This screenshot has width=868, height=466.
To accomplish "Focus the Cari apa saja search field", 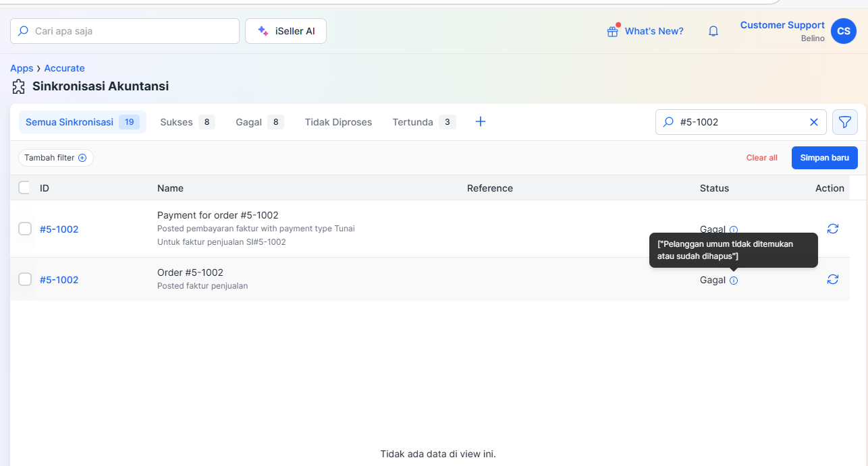I will point(125,31).
